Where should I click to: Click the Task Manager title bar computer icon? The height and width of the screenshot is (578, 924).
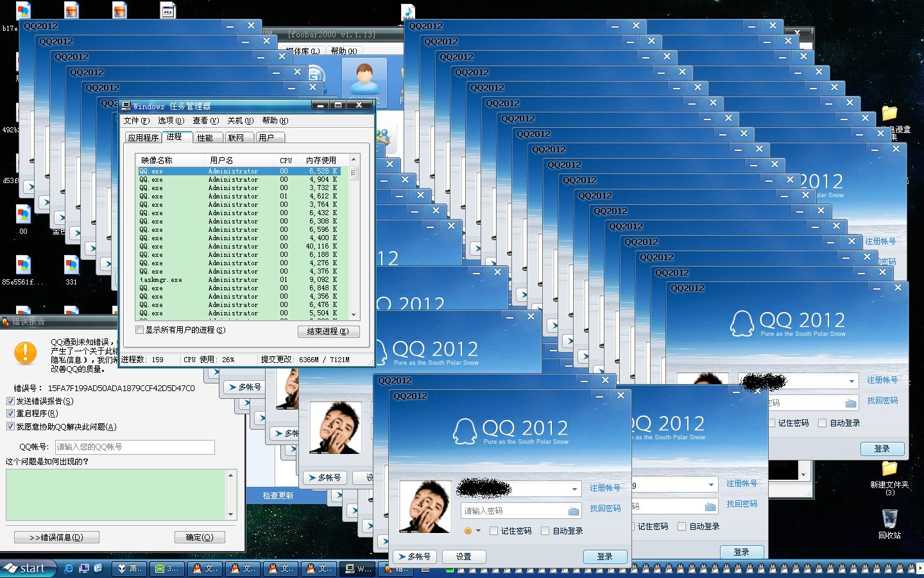click(126, 106)
